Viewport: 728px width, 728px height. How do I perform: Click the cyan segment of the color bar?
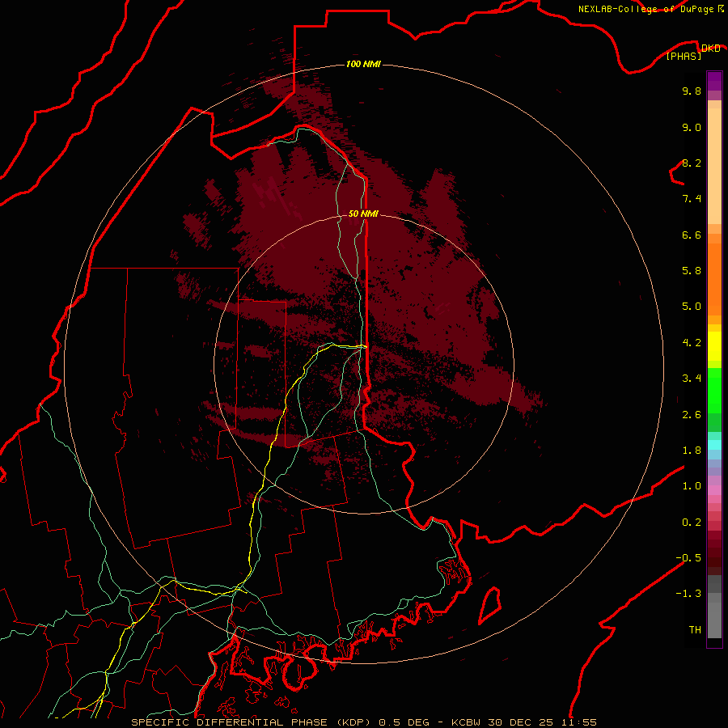click(x=714, y=444)
